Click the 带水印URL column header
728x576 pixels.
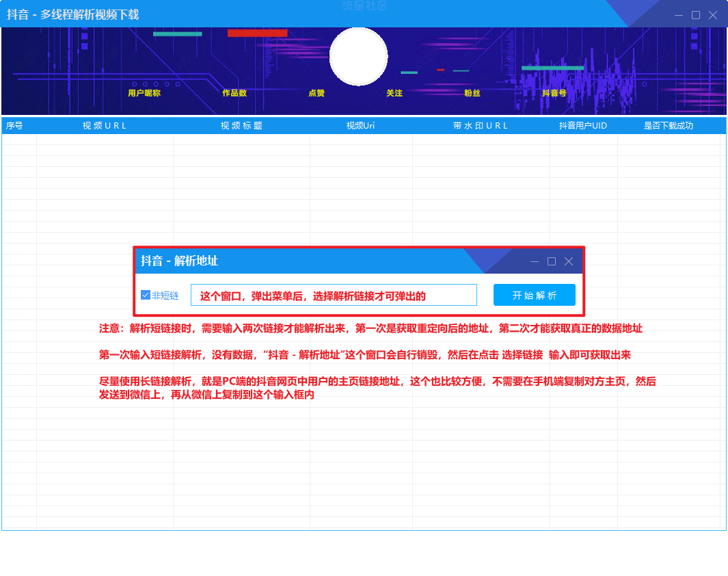481,125
